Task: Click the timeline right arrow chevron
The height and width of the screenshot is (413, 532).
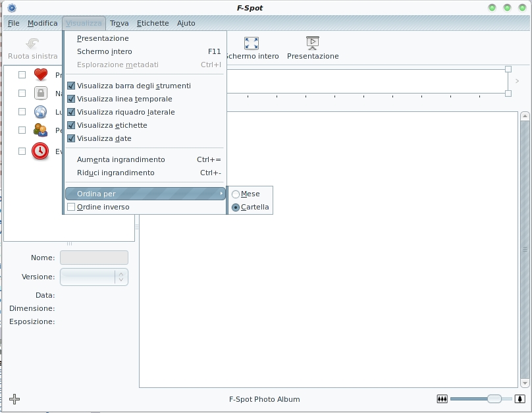Action: pyautogui.click(x=517, y=81)
